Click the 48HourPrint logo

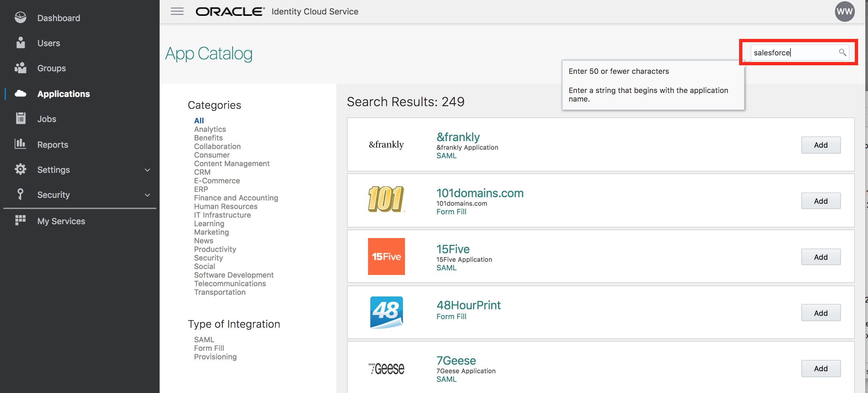386,312
